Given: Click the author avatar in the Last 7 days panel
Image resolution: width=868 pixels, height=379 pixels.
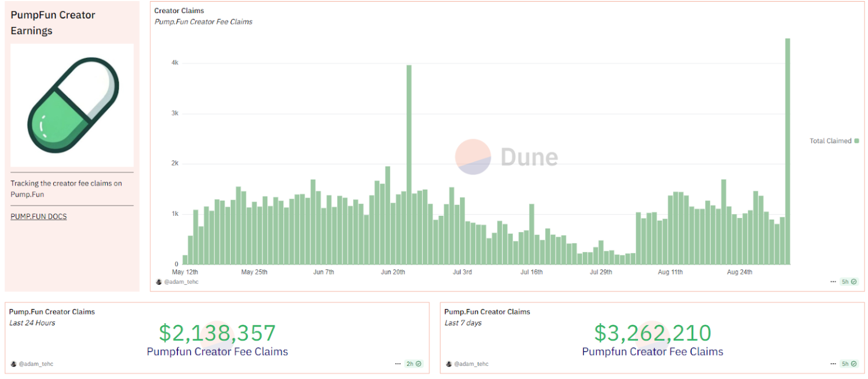Looking at the screenshot, I should pos(449,364).
